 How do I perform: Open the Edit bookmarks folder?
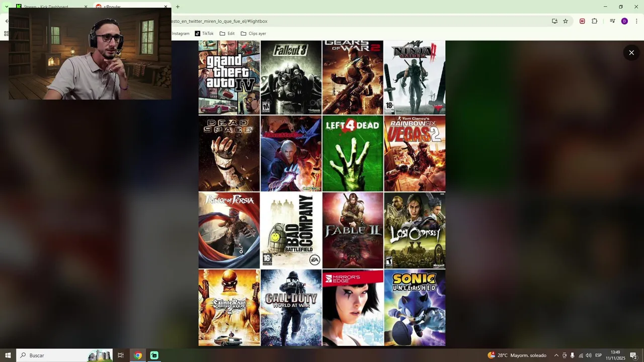227,34
